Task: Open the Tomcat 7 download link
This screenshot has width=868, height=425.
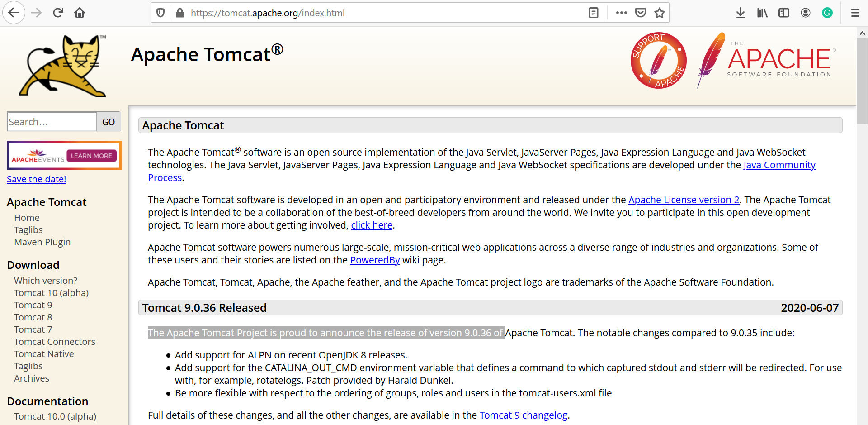Action: tap(33, 329)
